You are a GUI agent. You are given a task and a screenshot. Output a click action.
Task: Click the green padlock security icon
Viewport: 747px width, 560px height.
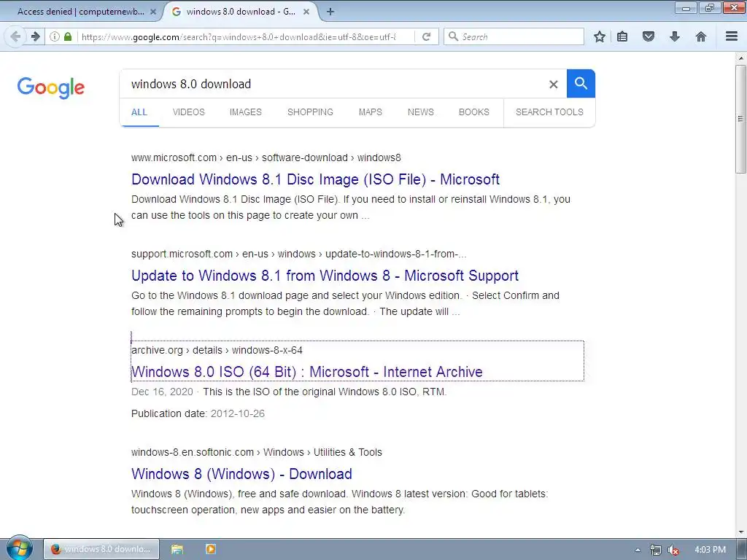click(x=68, y=36)
